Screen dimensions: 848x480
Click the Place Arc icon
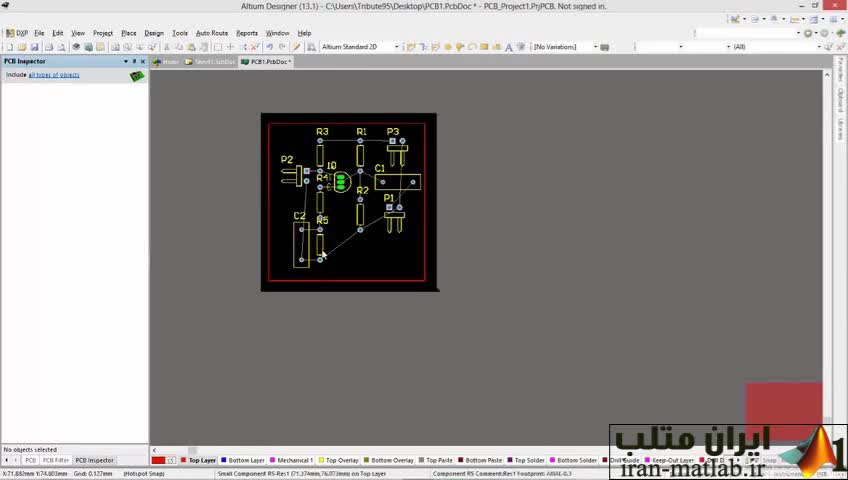click(472, 47)
